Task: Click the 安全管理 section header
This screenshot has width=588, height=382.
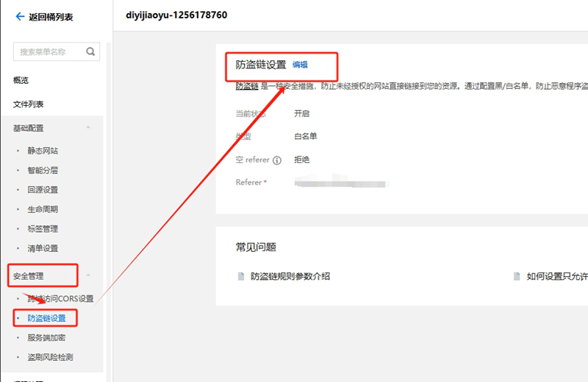Action: [29, 276]
